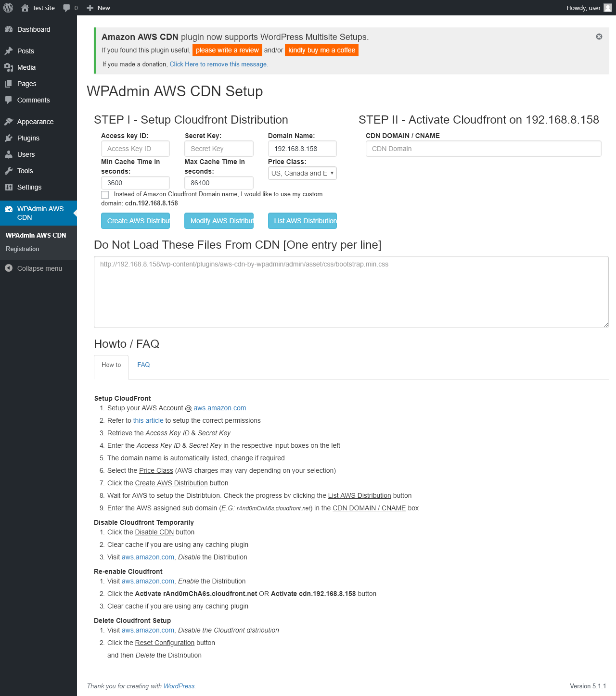616x696 pixels.
Task: Click the Users person icon
Action: pos(9,154)
